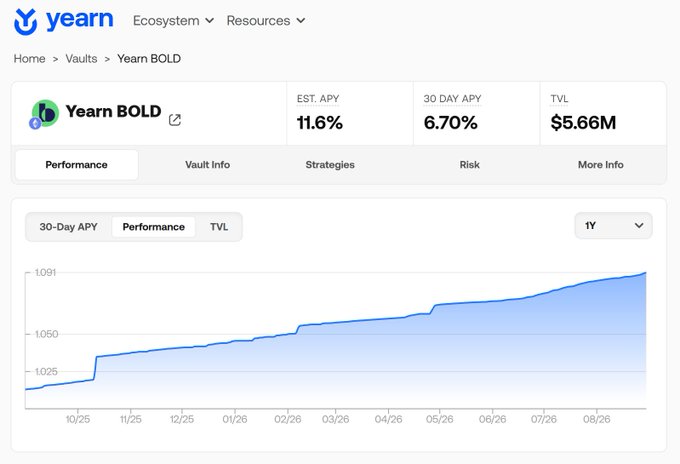
Task: Show the TVL chart view
Action: 219,227
